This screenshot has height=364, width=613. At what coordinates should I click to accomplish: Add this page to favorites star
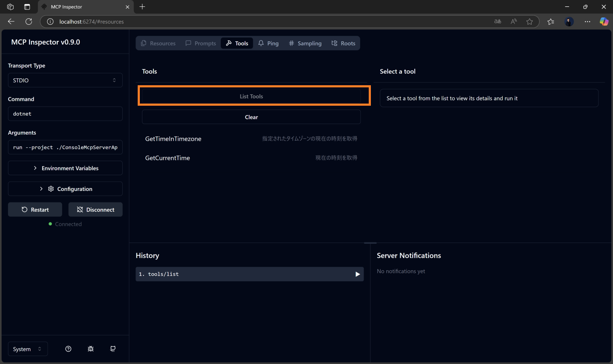click(529, 21)
